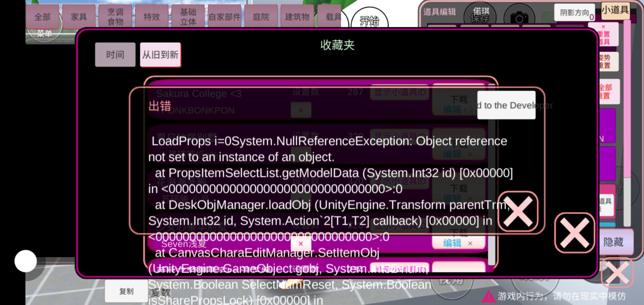
Task: Close the prop editing panel X
Action: tap(617, 273)
